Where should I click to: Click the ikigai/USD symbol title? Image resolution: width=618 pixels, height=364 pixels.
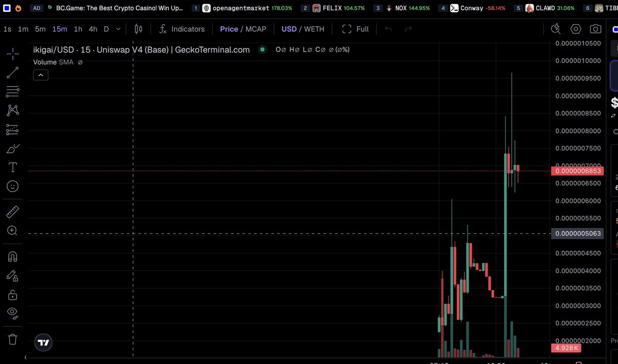[141, 50]
